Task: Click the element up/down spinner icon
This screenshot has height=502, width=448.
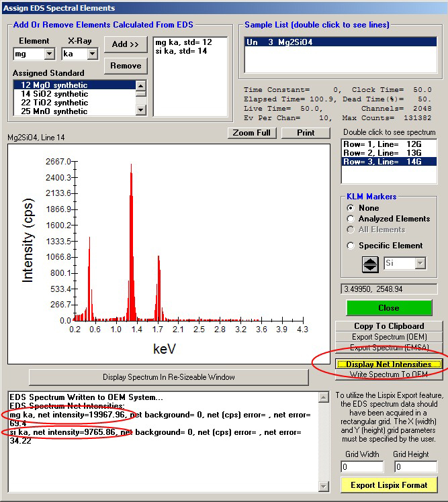Action: coord(370,264)
